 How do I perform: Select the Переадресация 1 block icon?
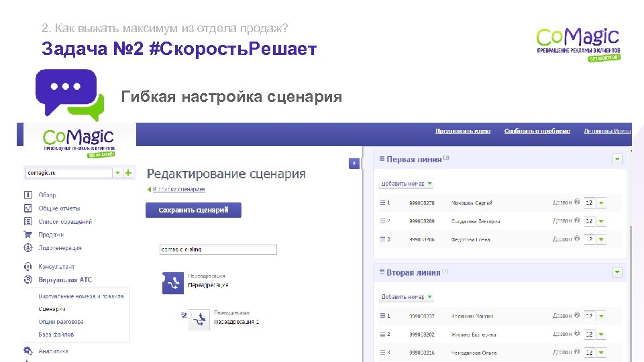(199, 320)
